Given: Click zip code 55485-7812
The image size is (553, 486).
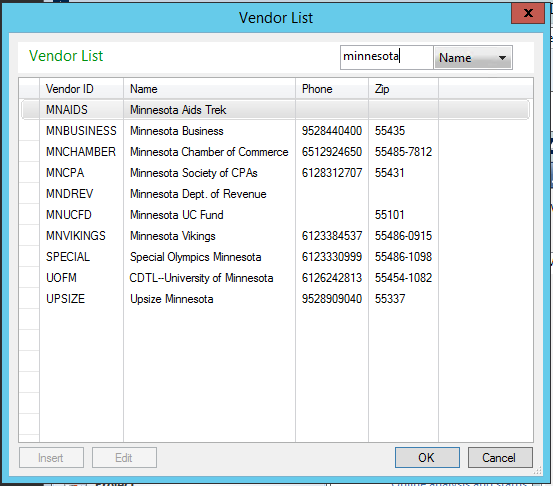Looking at the screenshot, I should coord(403,152).
